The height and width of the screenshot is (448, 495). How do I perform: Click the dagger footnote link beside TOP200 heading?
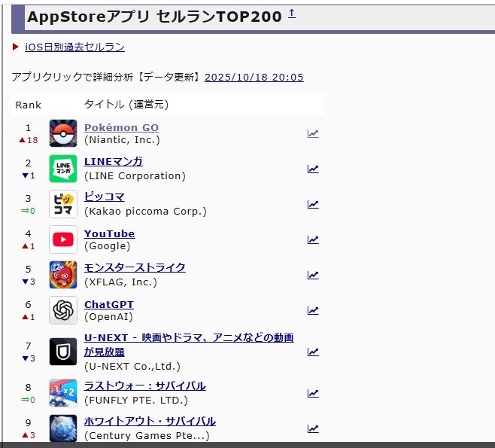292,14
